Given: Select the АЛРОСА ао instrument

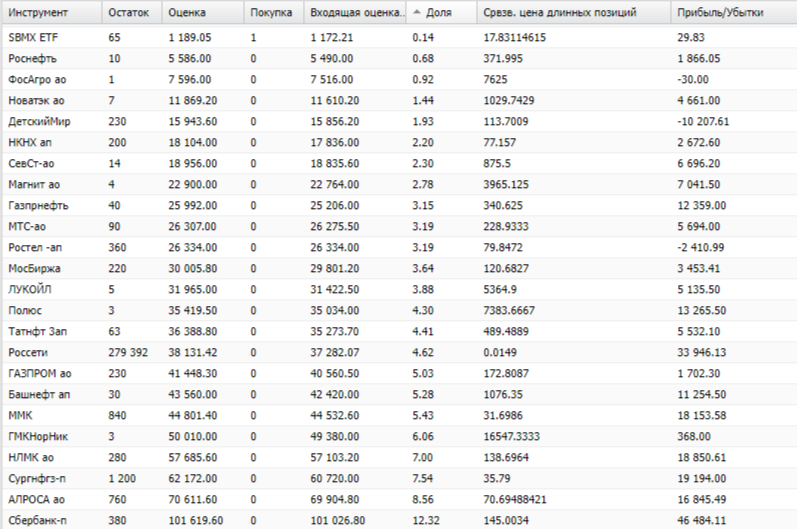Looking at the screenshot, I should pyautogui.click(x=37, y=500).
